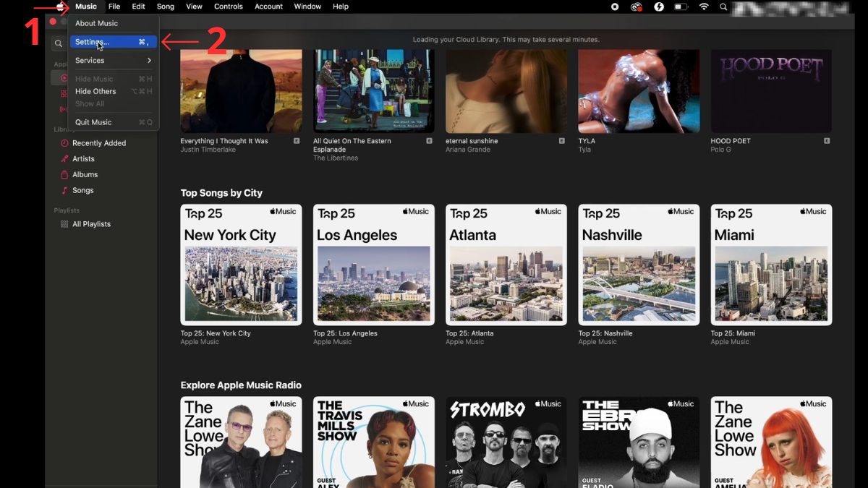Click the 'Loading your Cloud Library' status message
The image size is (868, 488).
(506, 40)
